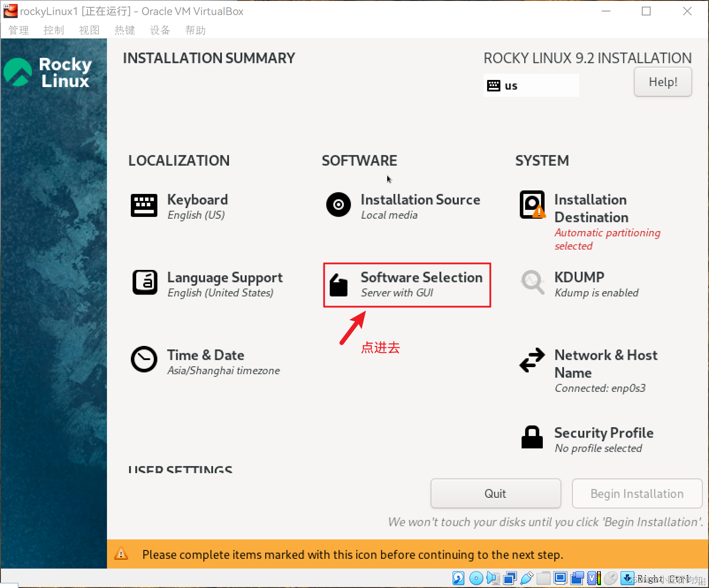Open the 帮助 menu
709x588 pixels.
195,30
